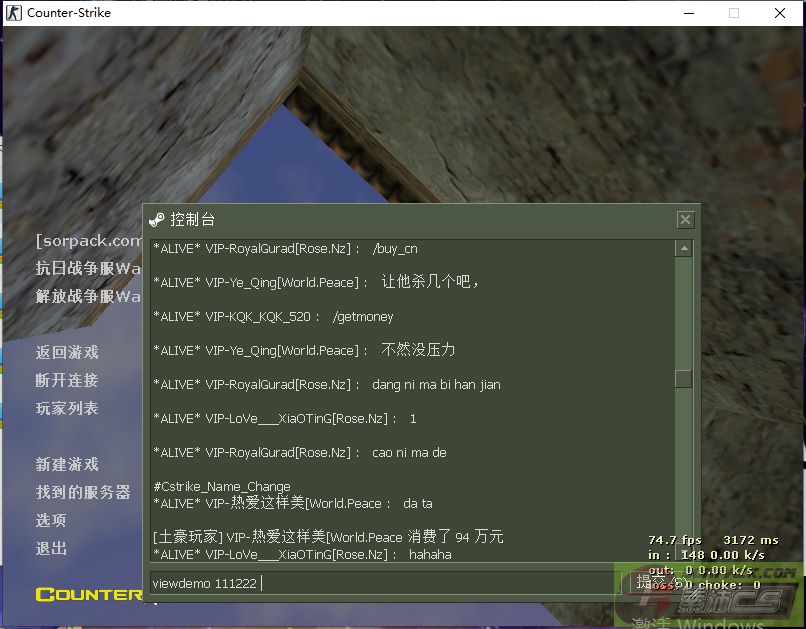Open the 玩家列表 player list
This screenshot has height=629, width=806.
pyautogui.click(x=67, y=409)
